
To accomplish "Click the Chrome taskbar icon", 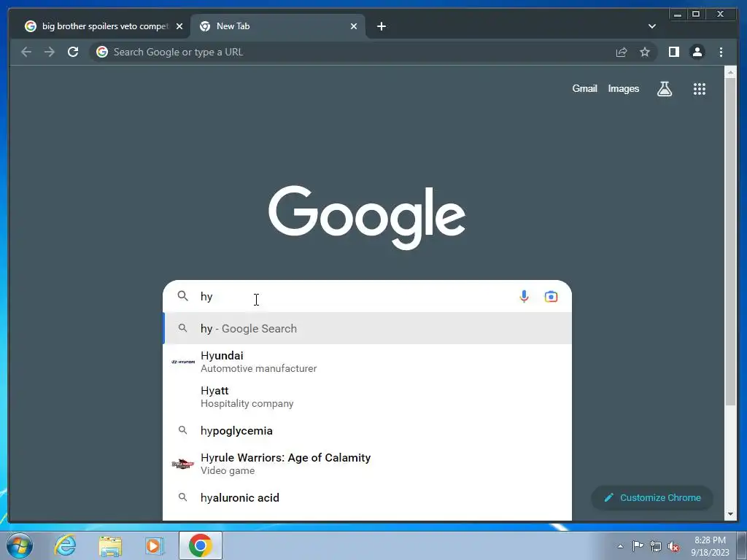I will pyautogui.click(x=200, y=545).
